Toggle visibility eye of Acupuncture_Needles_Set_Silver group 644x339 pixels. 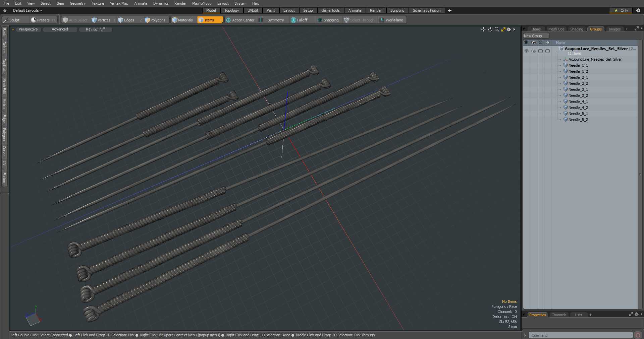click(526, 51)
